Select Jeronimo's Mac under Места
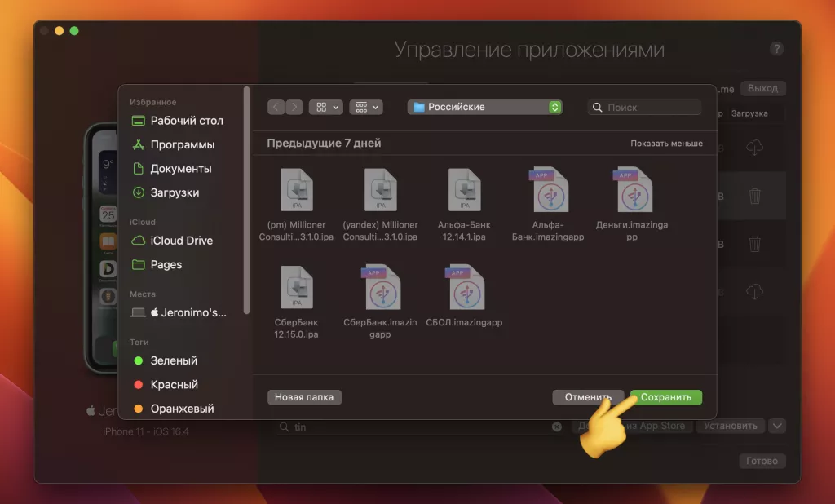The width and height of the screenshot is (835, 504). [179, 312]
